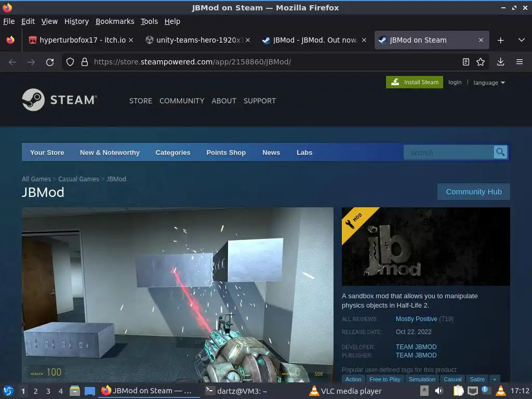Click All Games breadcrumb link
532x399 pixels.
pyautogui.click(x=36, y=179)
